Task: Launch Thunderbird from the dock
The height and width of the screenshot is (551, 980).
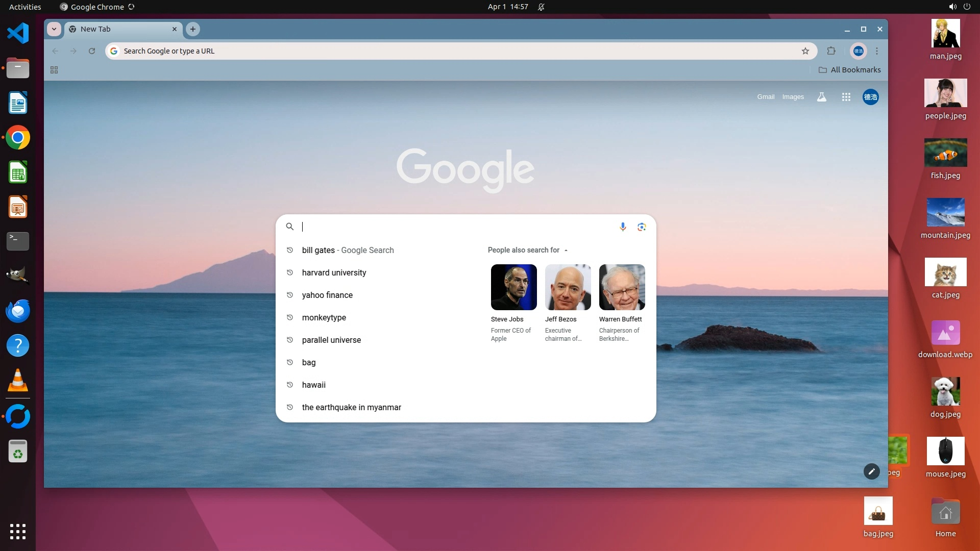Action: tap(18, 311)
